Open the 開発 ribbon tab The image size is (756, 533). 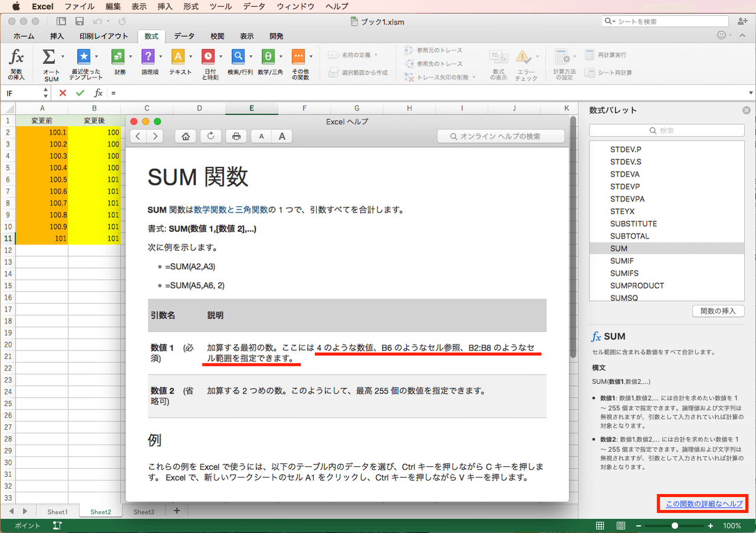(276, 36)
